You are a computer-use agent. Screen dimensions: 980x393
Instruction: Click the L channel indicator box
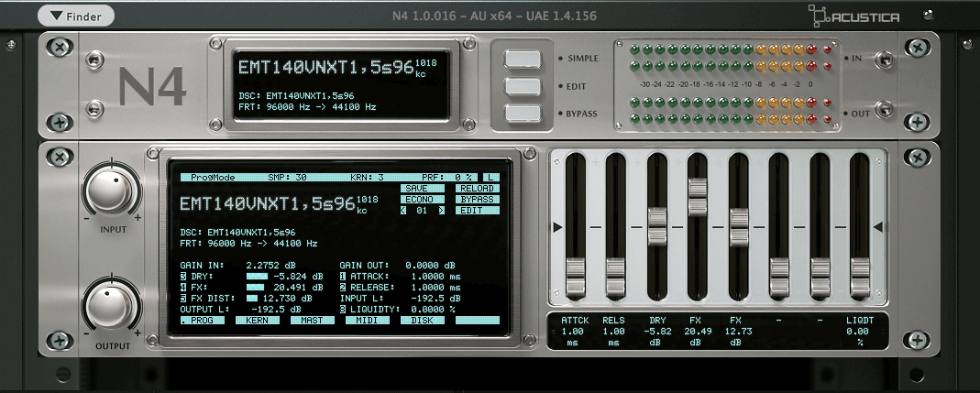coord(491,178)
